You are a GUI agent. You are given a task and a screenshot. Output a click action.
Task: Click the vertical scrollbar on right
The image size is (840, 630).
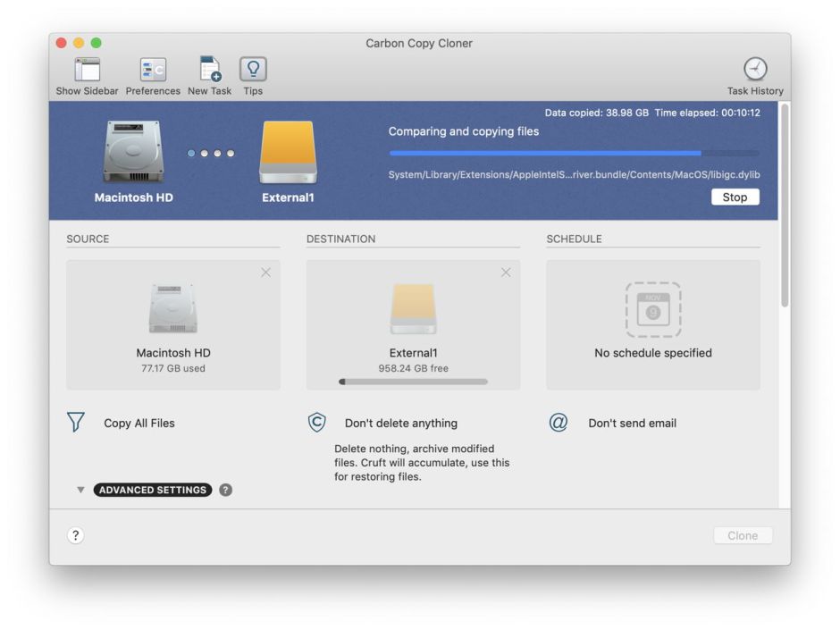click(785, 206)
